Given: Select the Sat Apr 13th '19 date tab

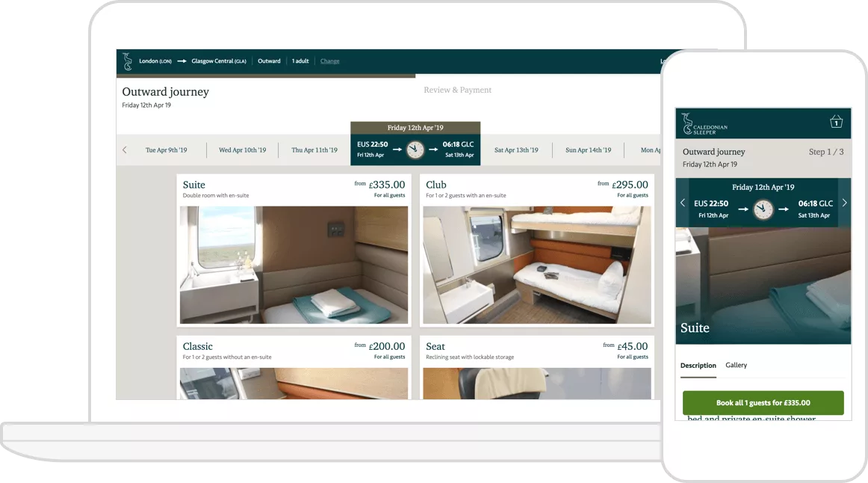Looking at the screenshot, I should [x=517, y=150].
